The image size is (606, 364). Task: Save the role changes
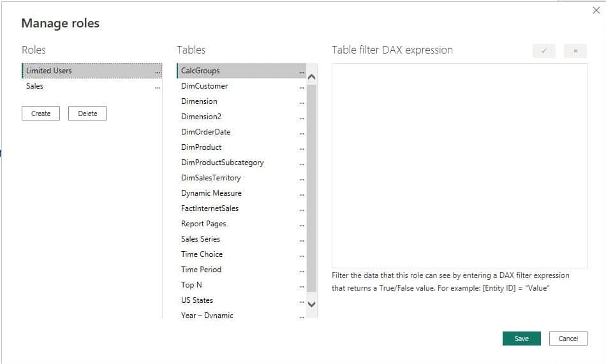point(521,339)
